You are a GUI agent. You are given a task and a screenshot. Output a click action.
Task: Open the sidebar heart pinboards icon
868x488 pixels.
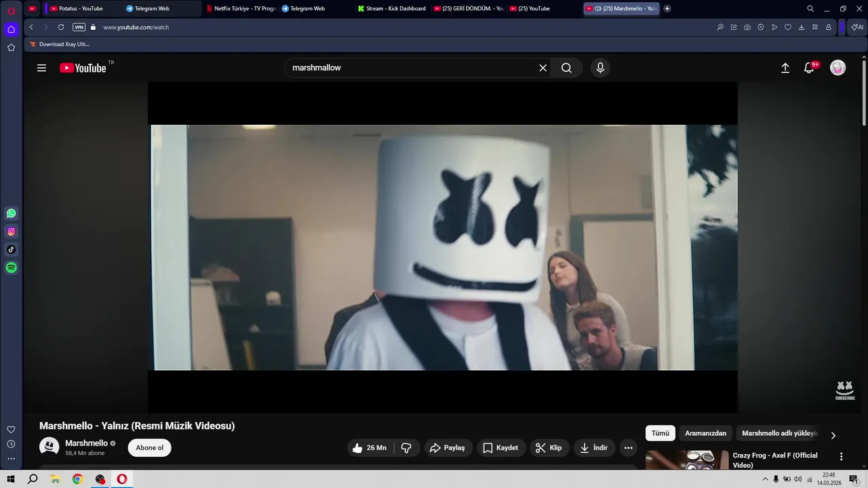click(11, 430)
